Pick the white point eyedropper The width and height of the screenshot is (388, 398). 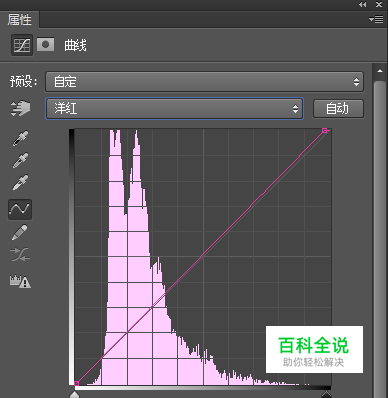pos(20,182)
